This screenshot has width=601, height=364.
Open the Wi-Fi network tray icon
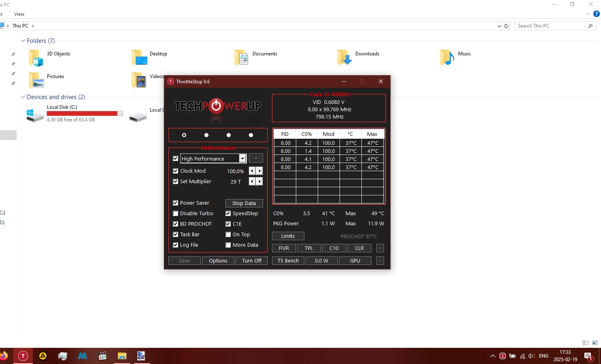click(x=522, y=356)
